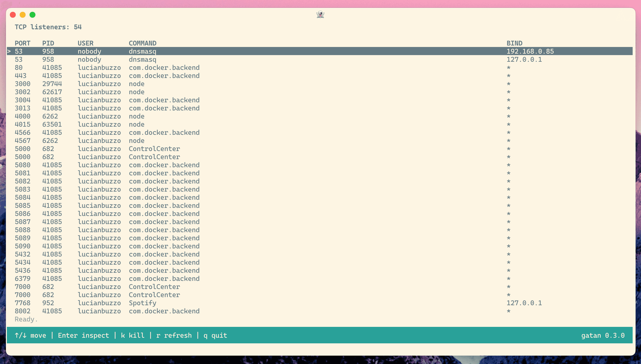This screenshot has width=641, height=364.
Task: Click the ghost icon in title bar
Action: point(320,15)
